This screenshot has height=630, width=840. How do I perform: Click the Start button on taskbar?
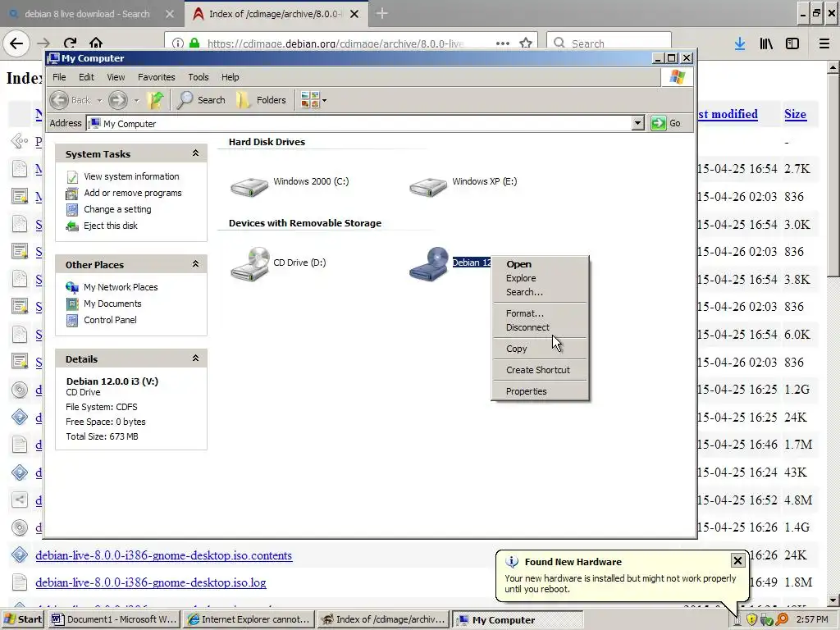click(x=22, y=619)
